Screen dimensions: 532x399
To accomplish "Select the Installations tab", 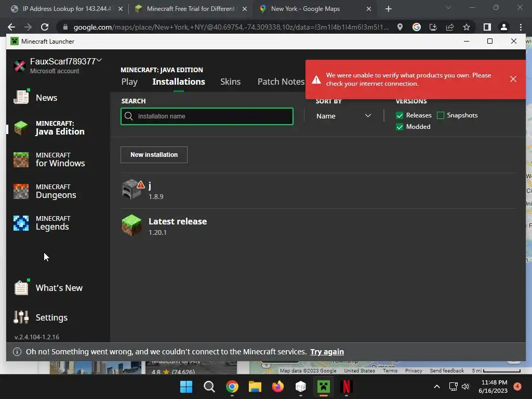I will pyautogui.click(x=179, y=82).
